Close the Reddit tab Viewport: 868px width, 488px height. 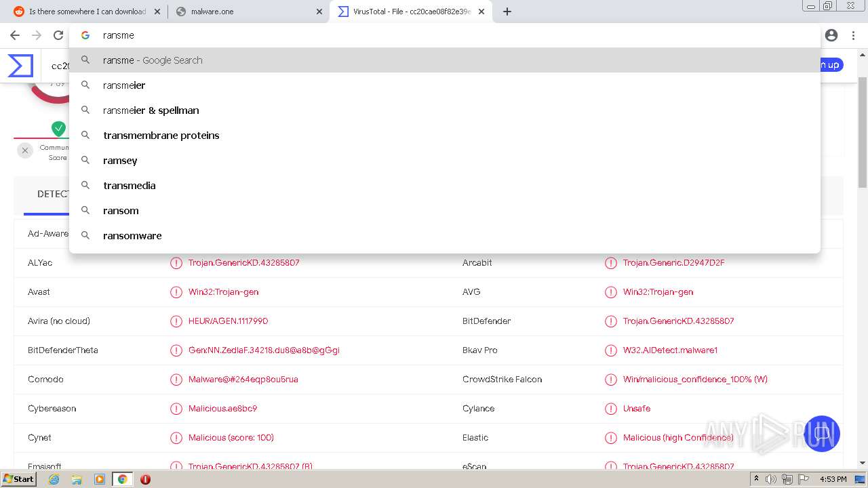click(x=157, y=12)
